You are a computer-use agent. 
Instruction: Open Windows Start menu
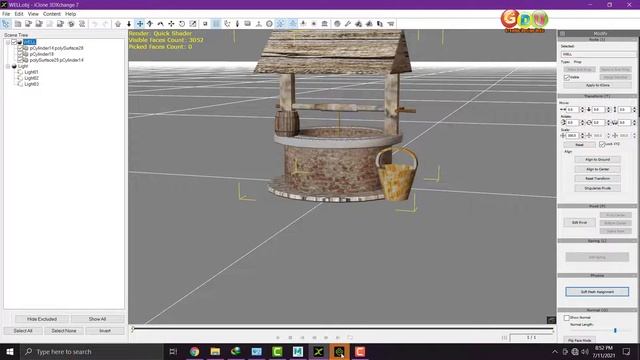(x=9, y=351)
